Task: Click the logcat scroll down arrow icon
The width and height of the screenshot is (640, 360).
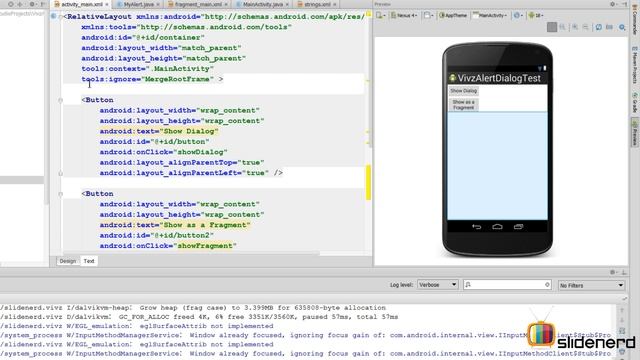Action: click(622, 321)
